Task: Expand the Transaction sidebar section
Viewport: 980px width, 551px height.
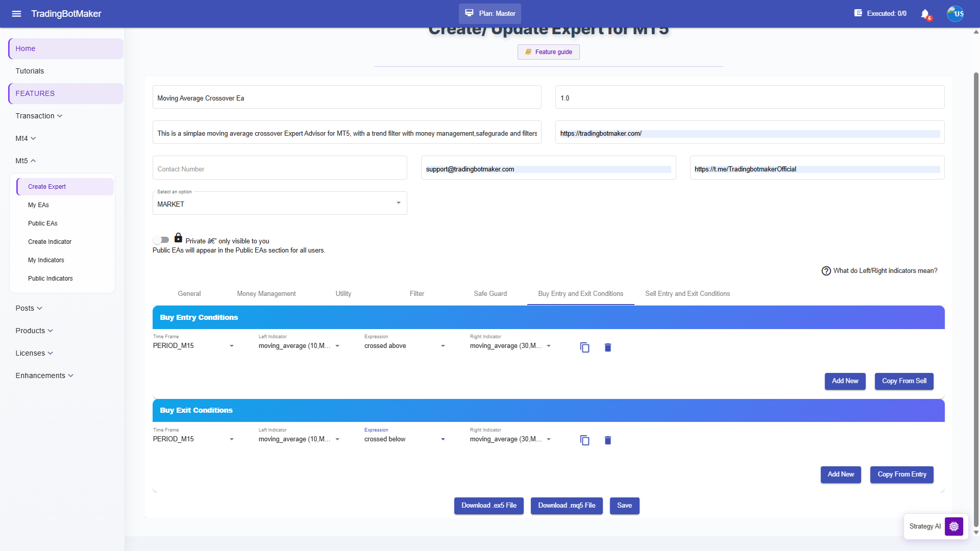Action: tap(39, 116)
